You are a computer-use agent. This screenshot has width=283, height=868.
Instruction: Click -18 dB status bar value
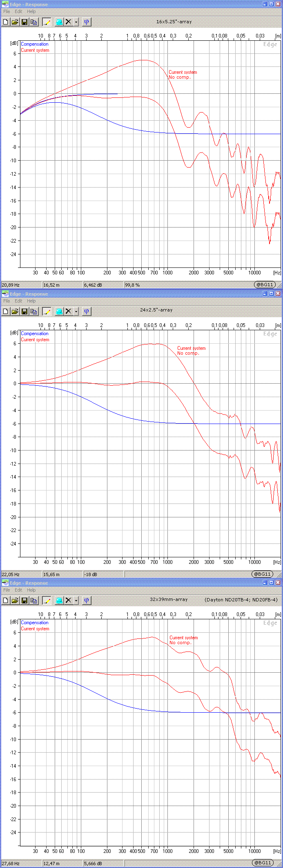pyautogui.click(x=91, y=574)
